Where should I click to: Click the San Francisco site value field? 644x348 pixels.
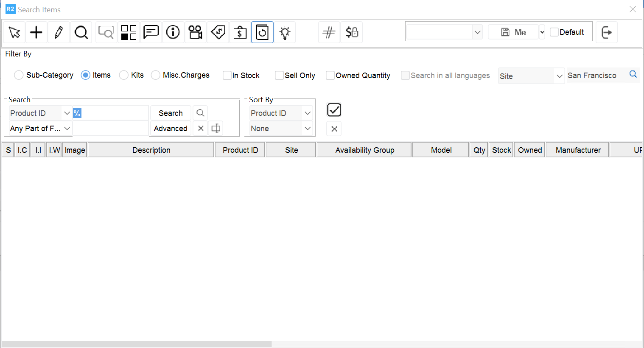[596, 76]
